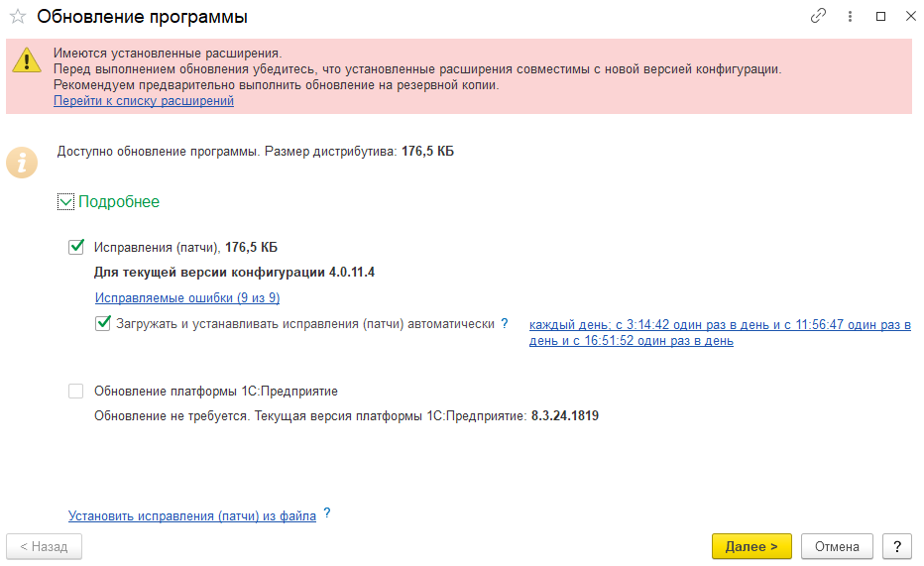The image size is (924, 566).
Task: Open help with the bottom-right question button
Action: coord(896,546)
